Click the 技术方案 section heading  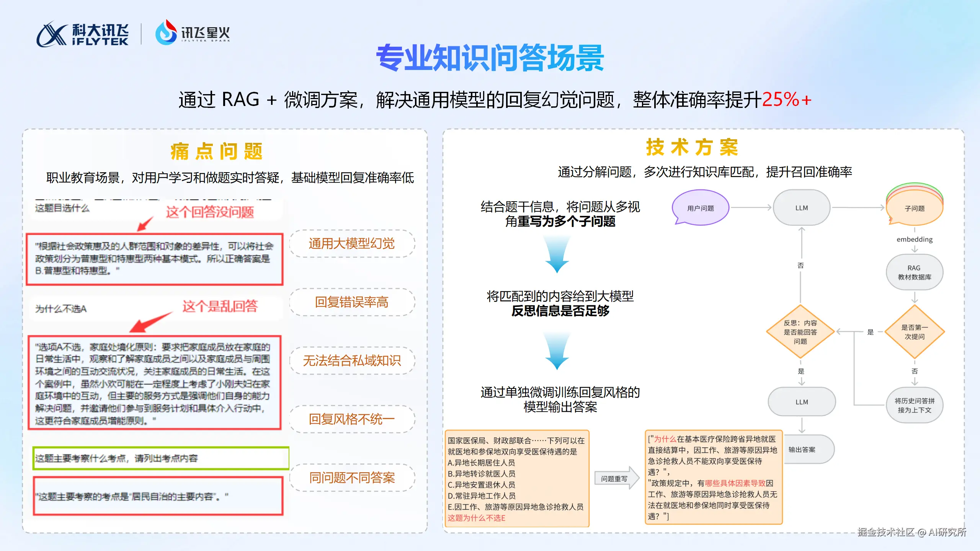click(x=692, y=147)
